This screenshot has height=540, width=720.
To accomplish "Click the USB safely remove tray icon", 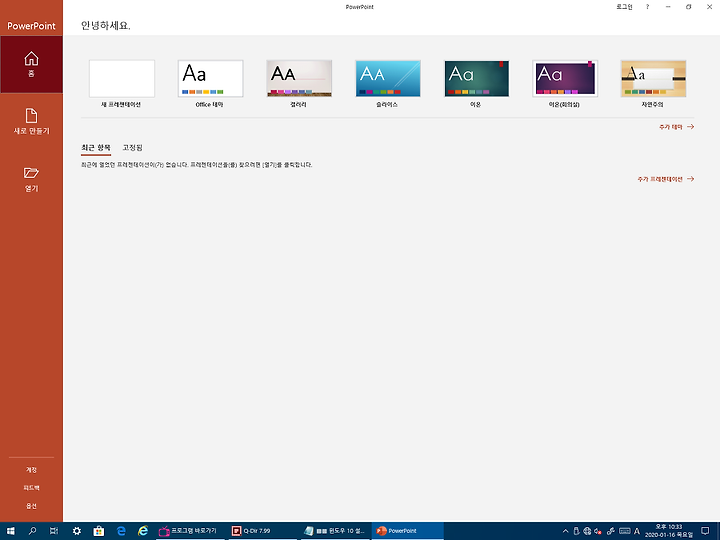I will pyautogui.click(x=576, y=531).
